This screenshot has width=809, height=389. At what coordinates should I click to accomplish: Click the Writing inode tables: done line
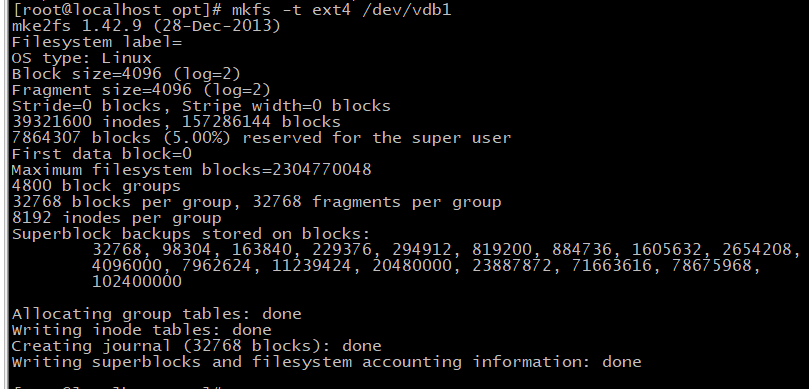[x=141, y=329]
